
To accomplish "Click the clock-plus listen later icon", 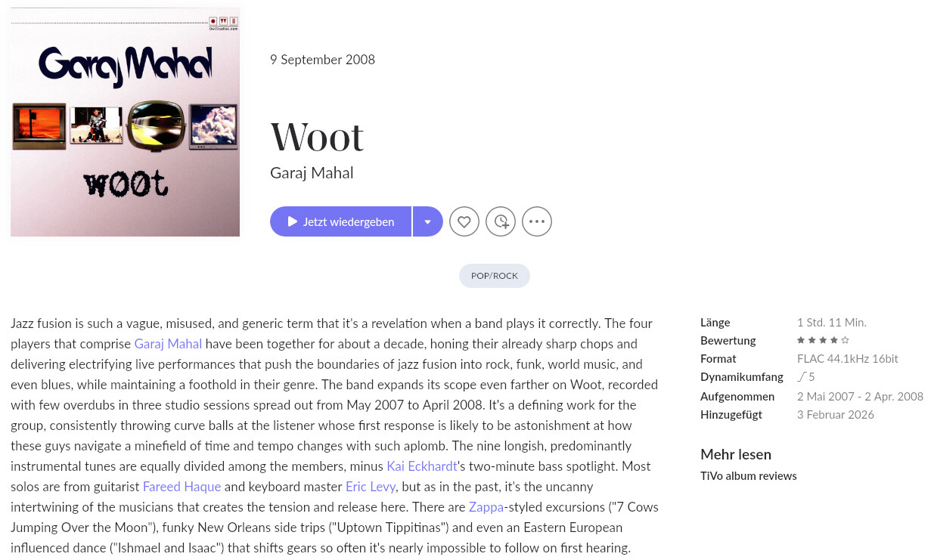I will [501, 222].
